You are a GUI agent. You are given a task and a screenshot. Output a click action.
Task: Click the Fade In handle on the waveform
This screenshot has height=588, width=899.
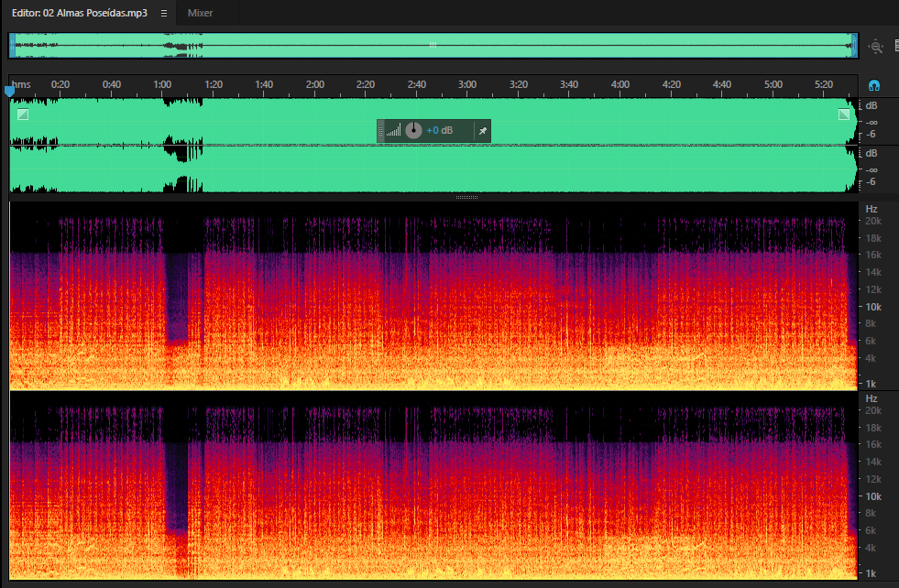pos(22,114)
